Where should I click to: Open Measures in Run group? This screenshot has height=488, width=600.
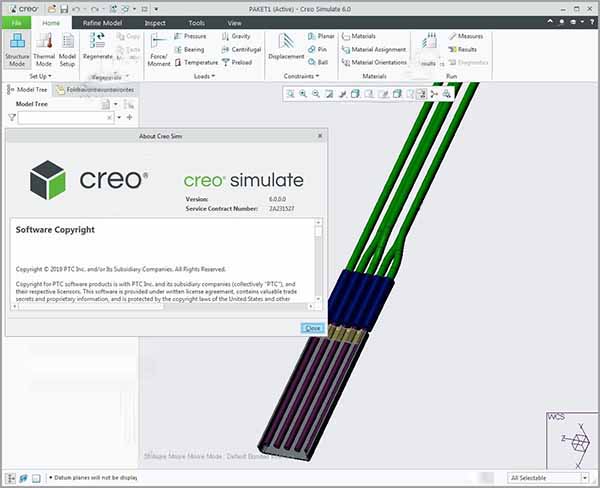click(466, 36)
